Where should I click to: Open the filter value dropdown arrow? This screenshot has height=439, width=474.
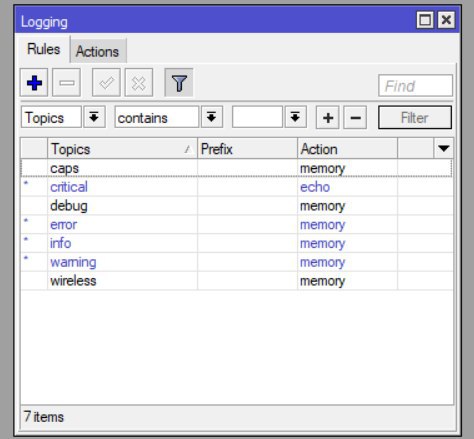click(x=296, y=117)
